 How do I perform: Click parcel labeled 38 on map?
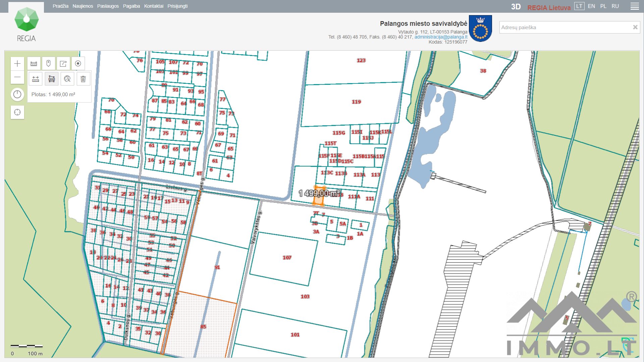click(483, 71)
